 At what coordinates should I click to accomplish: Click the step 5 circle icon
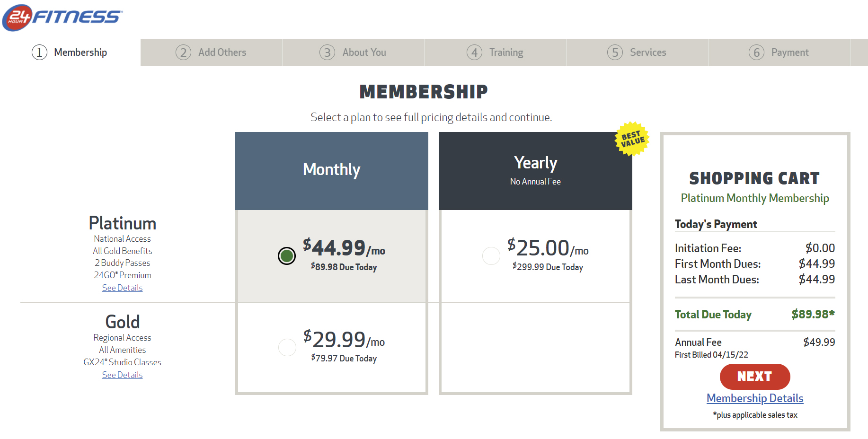pos(615,53)
